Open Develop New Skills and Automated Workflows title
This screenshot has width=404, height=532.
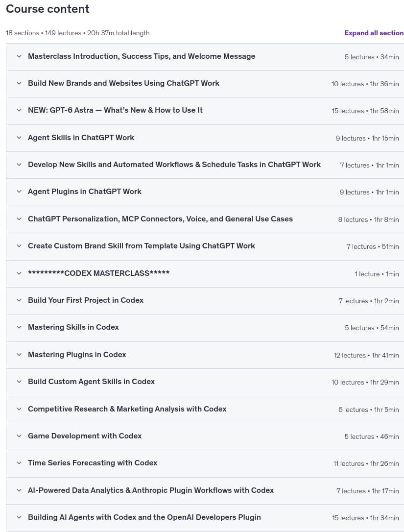pyautogui.click(x=174, y=165)
